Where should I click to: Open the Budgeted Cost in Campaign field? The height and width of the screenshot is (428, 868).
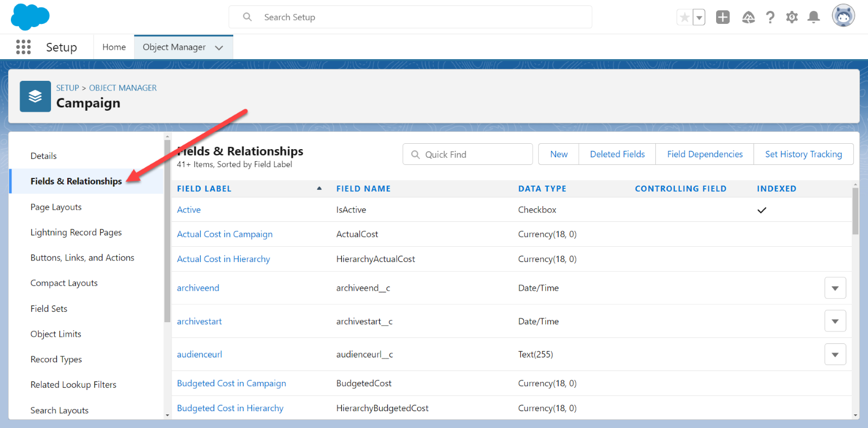231,384
